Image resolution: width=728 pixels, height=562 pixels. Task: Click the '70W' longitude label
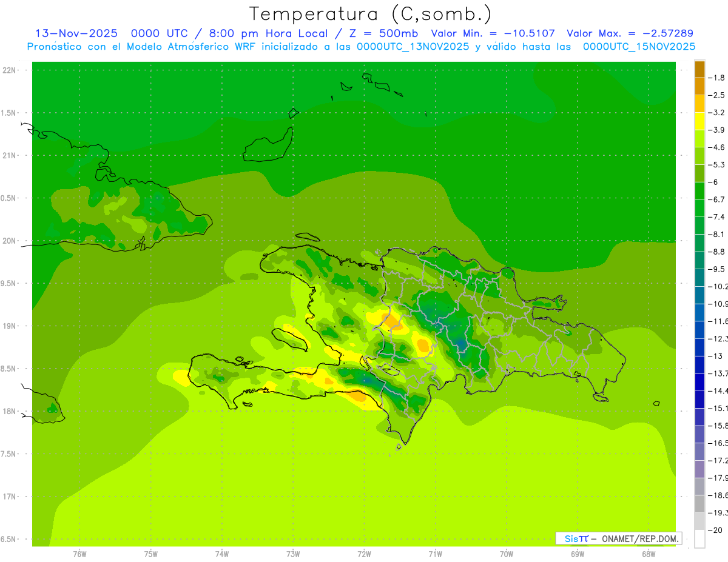pyautogui.click(x=506, y=554)
